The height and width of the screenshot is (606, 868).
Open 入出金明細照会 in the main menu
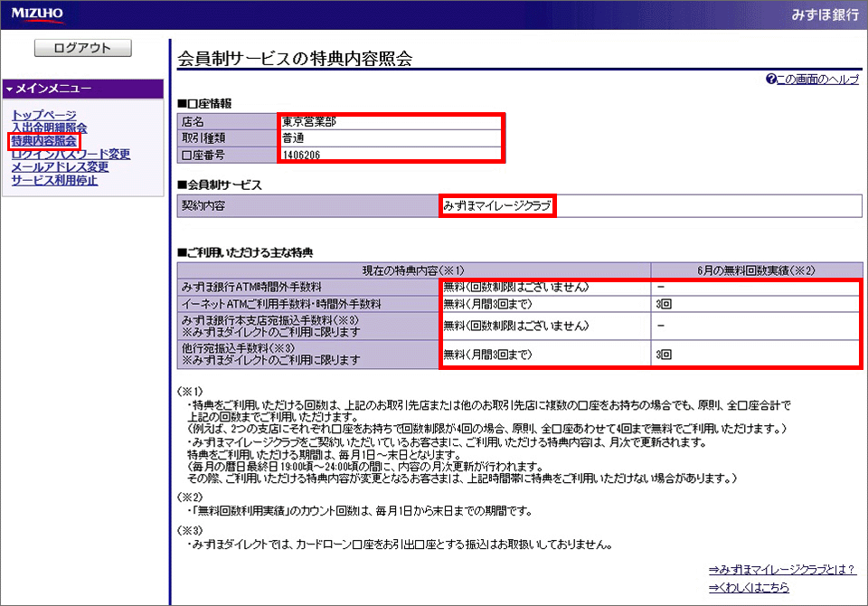(49, 128)
